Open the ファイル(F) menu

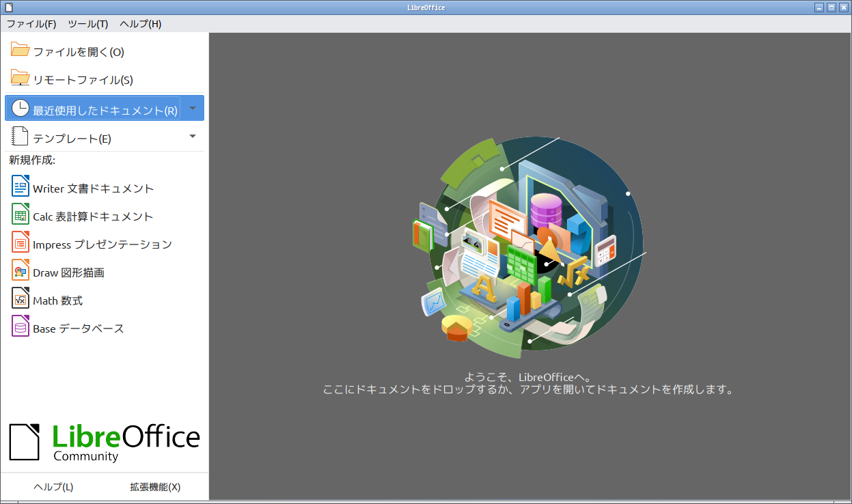point(31,24)
